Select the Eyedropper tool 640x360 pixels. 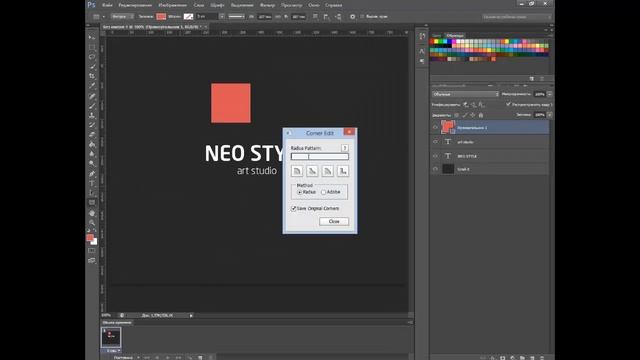click(x=92, y=86)
